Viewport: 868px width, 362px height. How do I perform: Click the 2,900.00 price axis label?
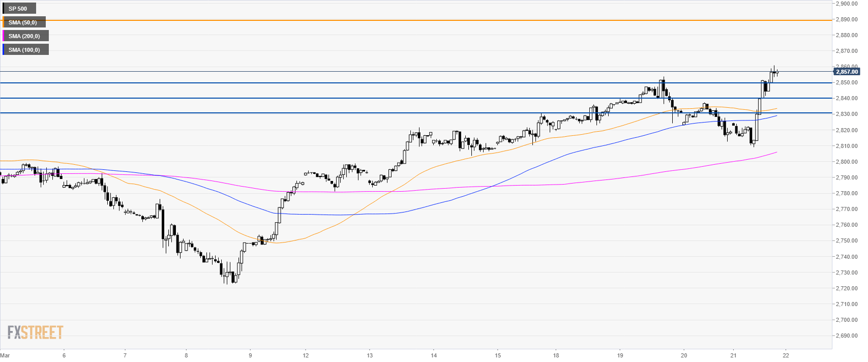click(x=847, y=4)
